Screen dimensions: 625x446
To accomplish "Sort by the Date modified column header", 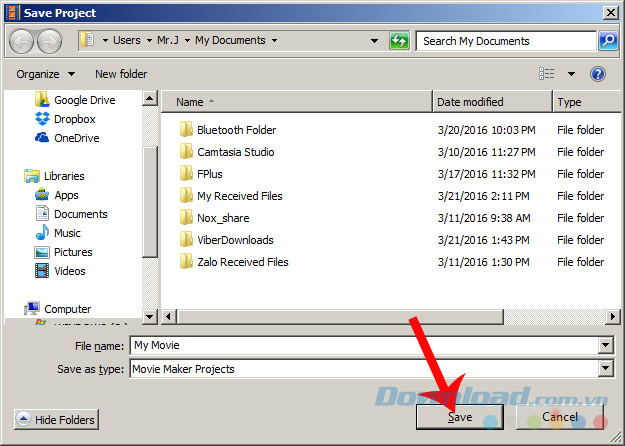I will click(493, 102).
